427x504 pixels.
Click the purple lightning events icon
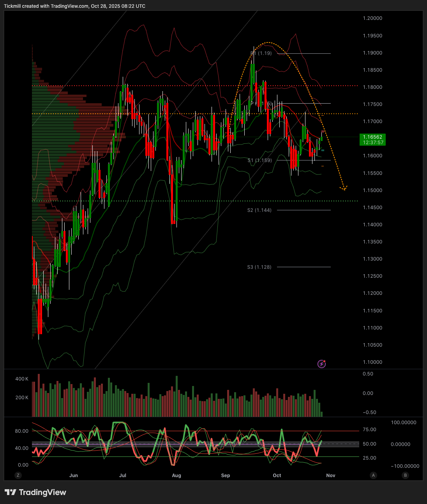tap(321, 364)
